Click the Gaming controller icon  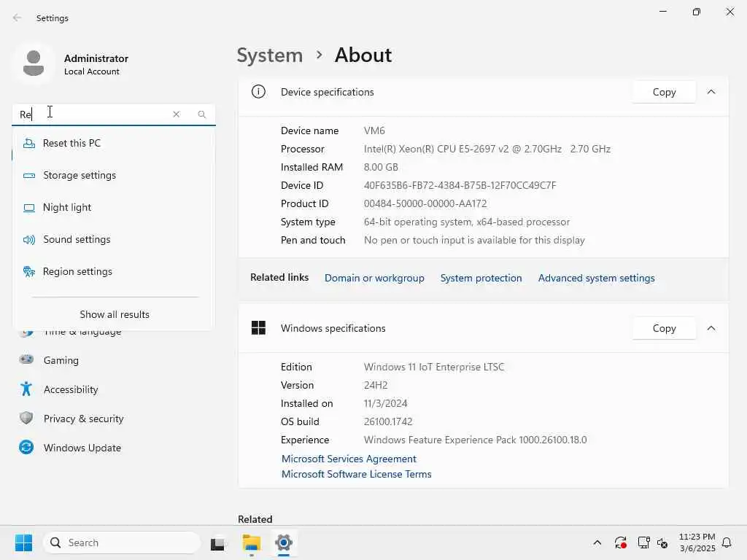tap(26, 359)
